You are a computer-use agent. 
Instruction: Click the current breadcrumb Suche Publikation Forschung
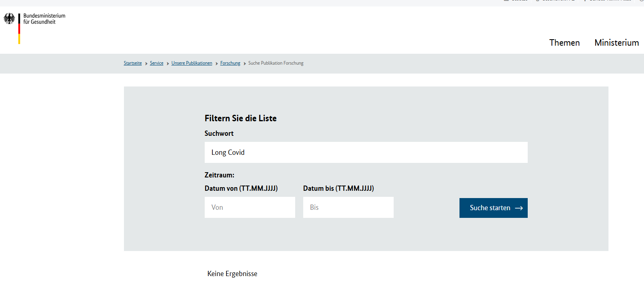point(276,63)
